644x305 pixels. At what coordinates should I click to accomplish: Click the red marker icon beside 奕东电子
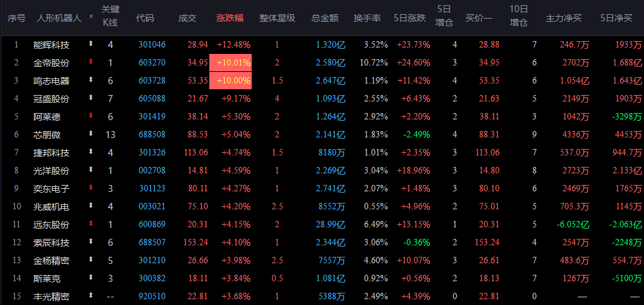pyautogui.click(x=91, y=188)
